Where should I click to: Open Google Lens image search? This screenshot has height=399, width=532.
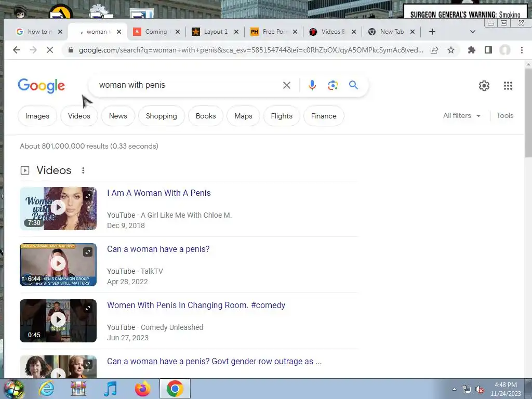click(333, 85)
